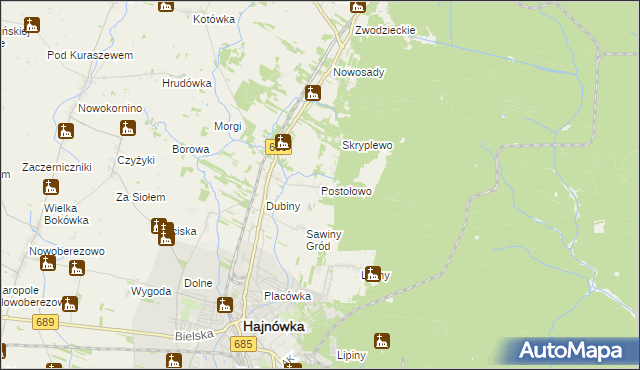
Task: Select the Nowokornino label
Action: click(110, 108)
